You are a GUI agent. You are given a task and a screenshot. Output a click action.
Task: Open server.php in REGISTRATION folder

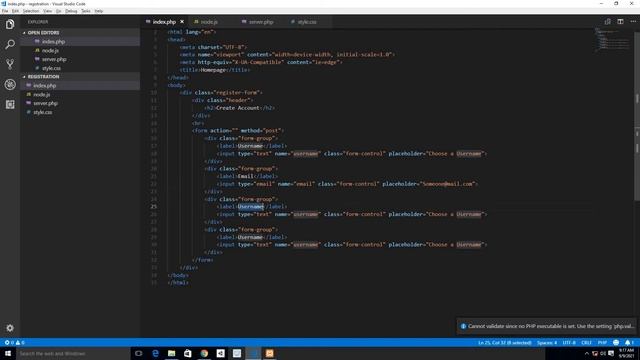(x=45, y=103)
